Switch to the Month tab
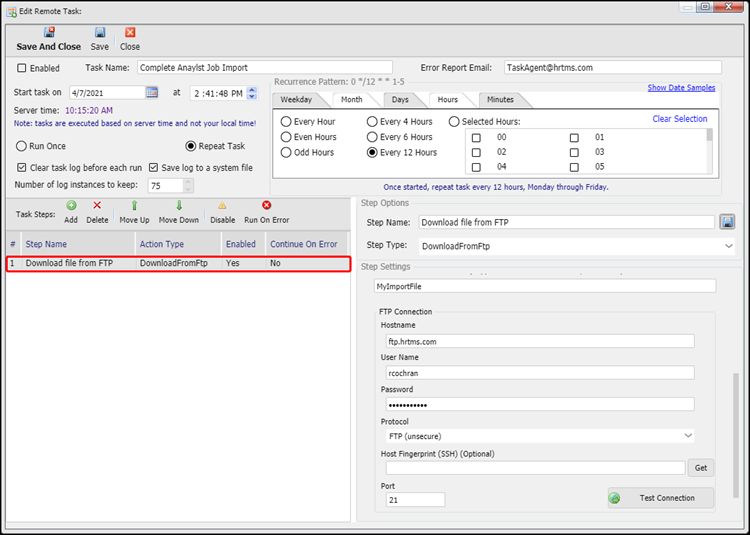750x535 pixels. (352, 99)
